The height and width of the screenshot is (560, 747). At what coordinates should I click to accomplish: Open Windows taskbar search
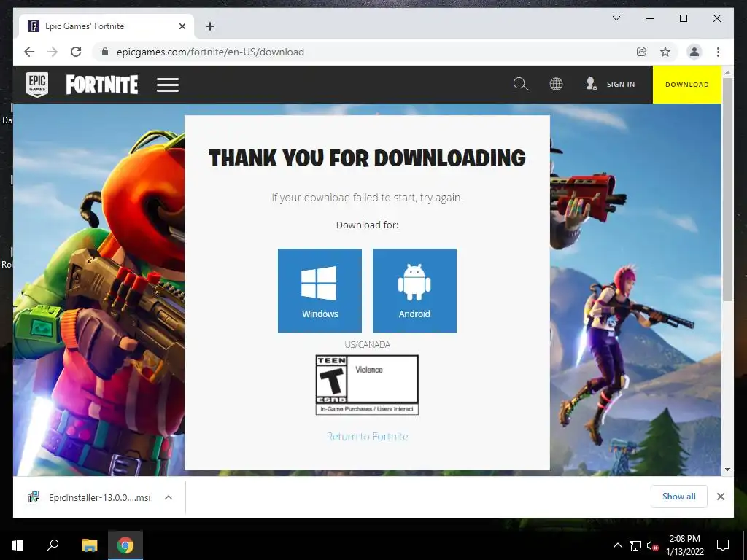point(53,545)
